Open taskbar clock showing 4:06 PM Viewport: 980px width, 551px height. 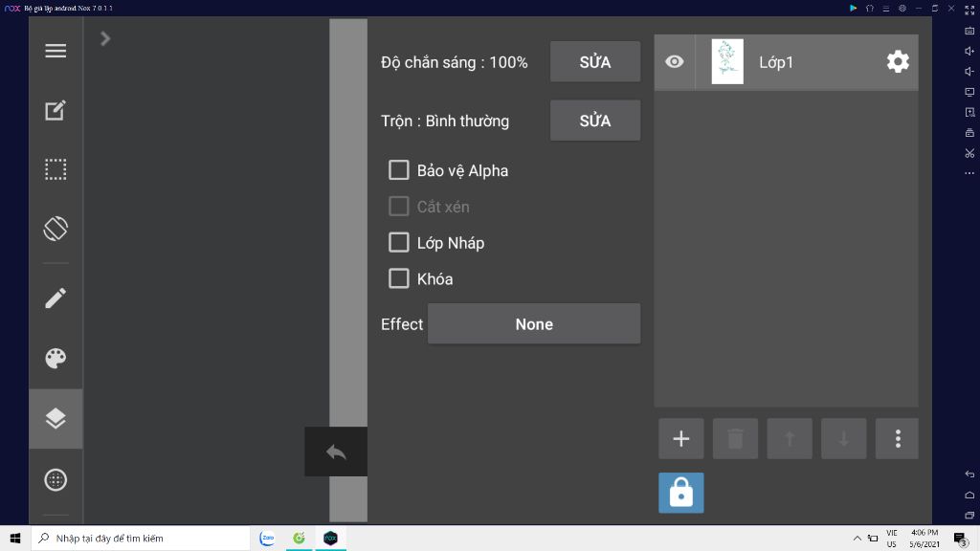[924, 539]
